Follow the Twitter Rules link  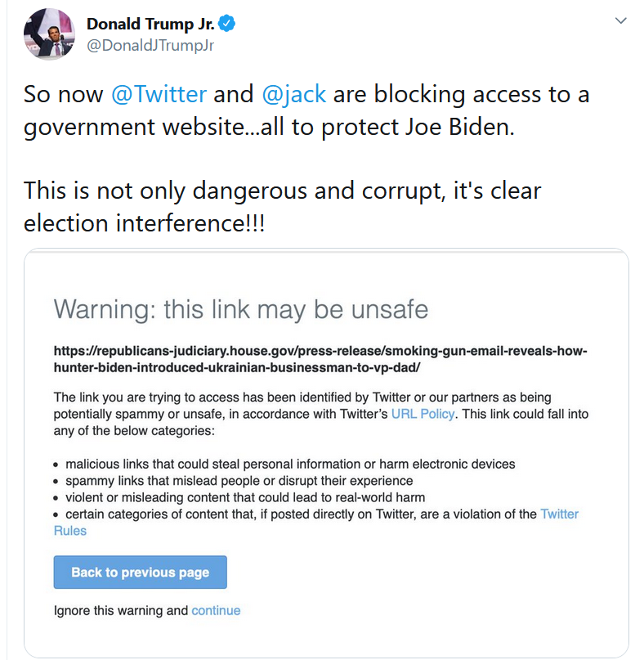[561, 514]
